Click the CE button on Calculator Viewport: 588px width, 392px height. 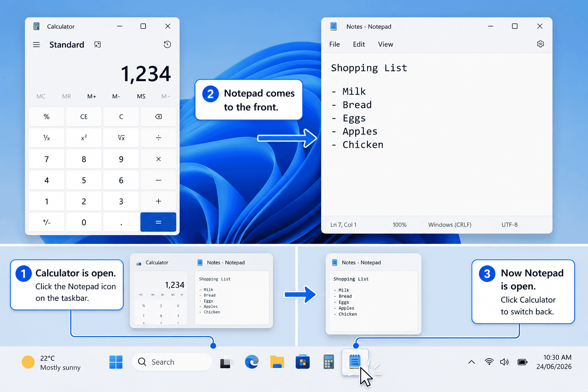[x=84, y=117]
